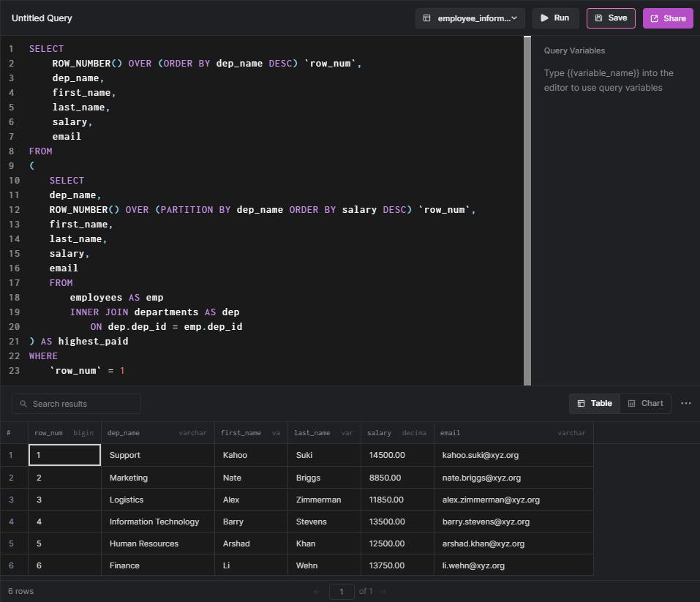Viewport: 700px width, 602px height.
Task: Place cursor on editor line 1 SELECT
Action: tap(46, 49)
